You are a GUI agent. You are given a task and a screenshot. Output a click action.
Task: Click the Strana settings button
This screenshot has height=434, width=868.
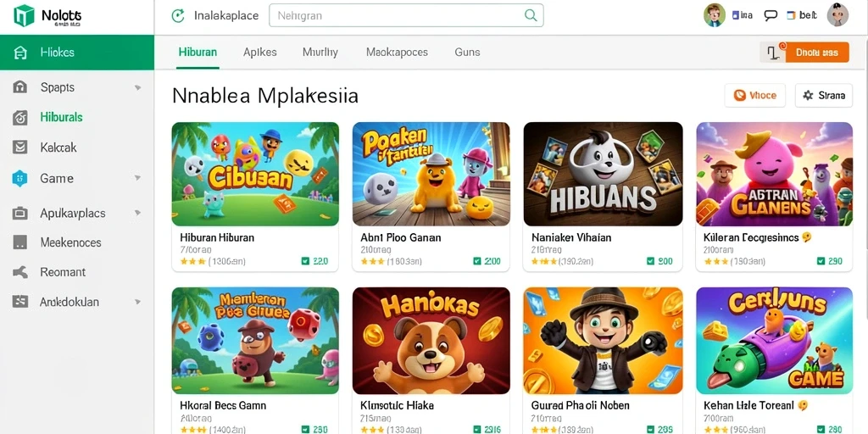coord(824,95)
